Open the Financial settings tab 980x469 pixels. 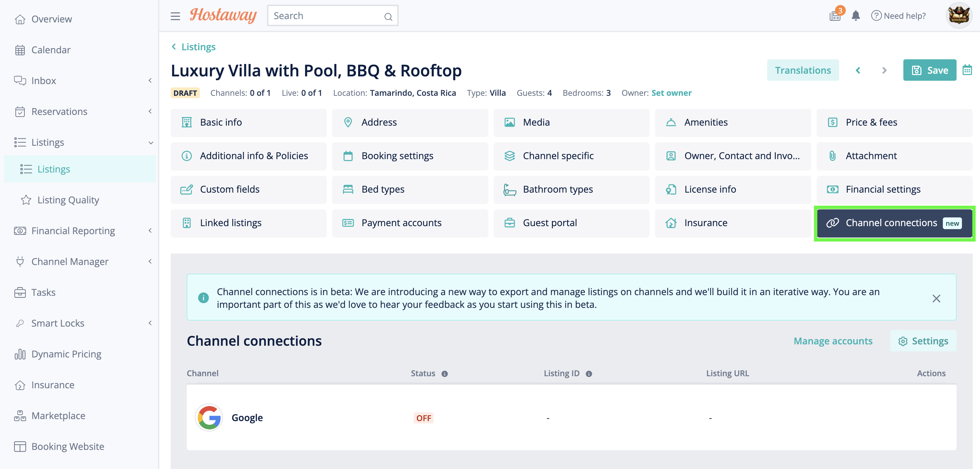[894, 190]
